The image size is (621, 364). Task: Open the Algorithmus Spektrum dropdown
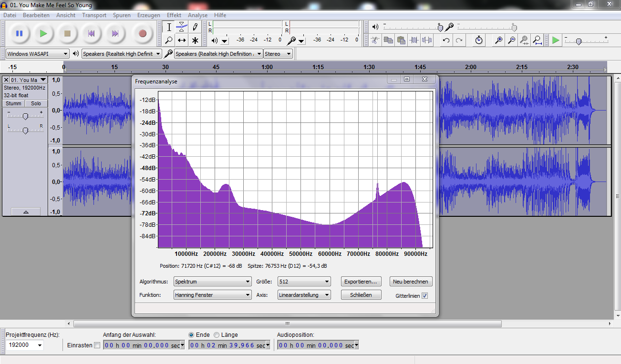pos(212,282)
